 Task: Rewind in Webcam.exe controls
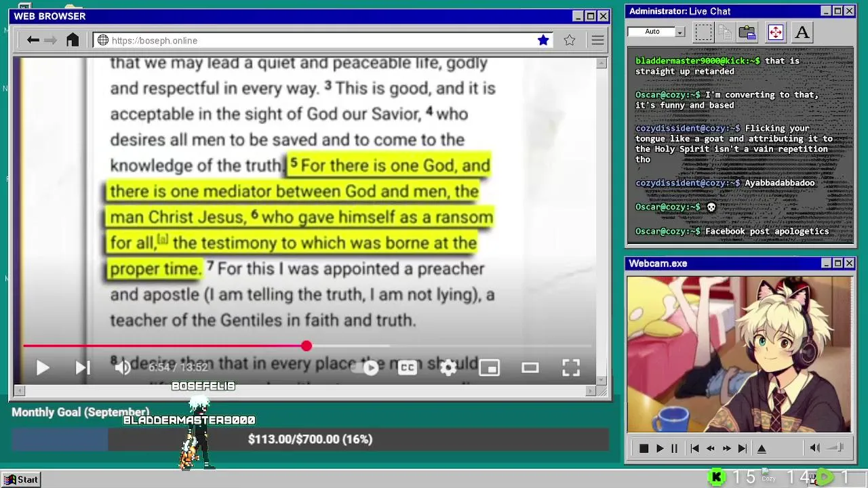pyautogui.click(x=710, y=449)
